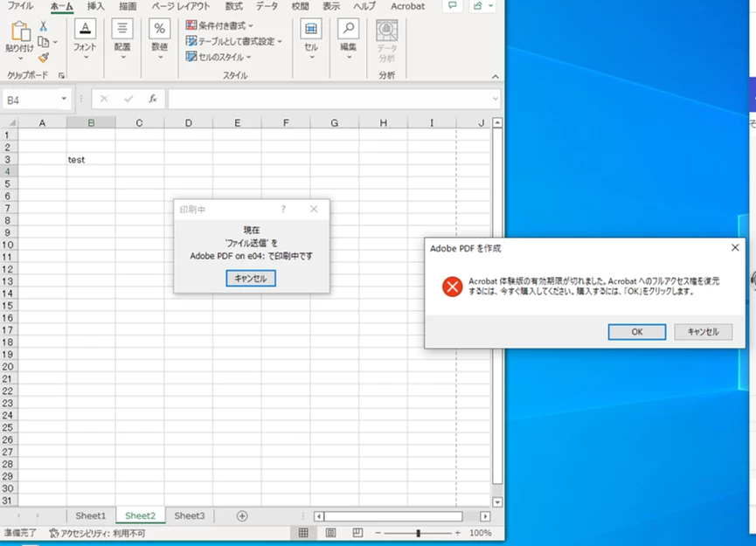
Task: Expand Cell Styles (セルのスタイル) dropdown
Action: tap(249, 57)
